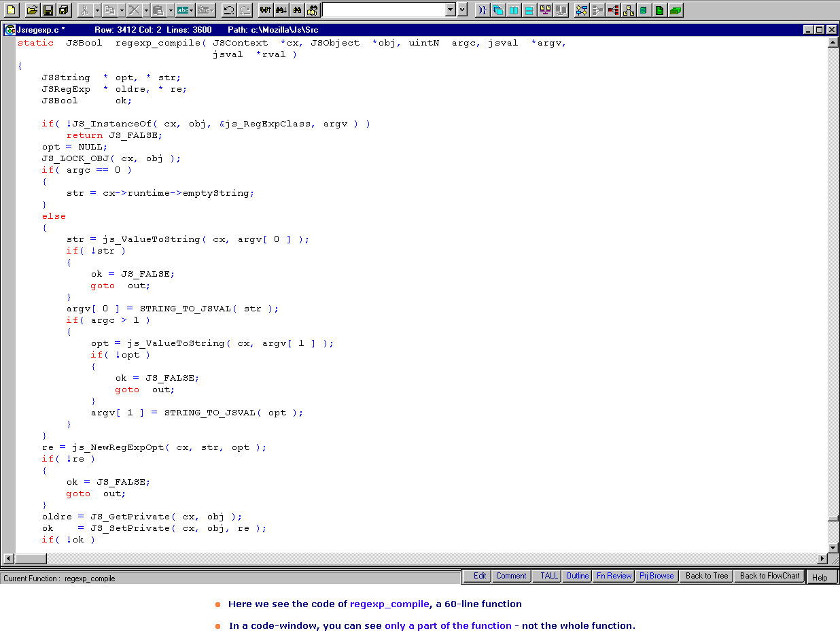The height and width of the screenshot is (639, 840).
Task: Click the greyed-out monitor icon
Action: click(561, 10)
